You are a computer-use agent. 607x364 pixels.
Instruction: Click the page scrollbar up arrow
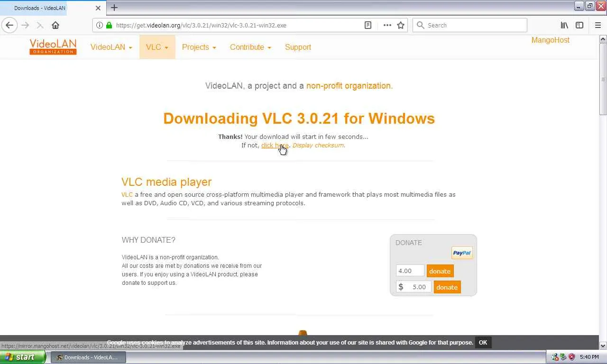point(603,38)
